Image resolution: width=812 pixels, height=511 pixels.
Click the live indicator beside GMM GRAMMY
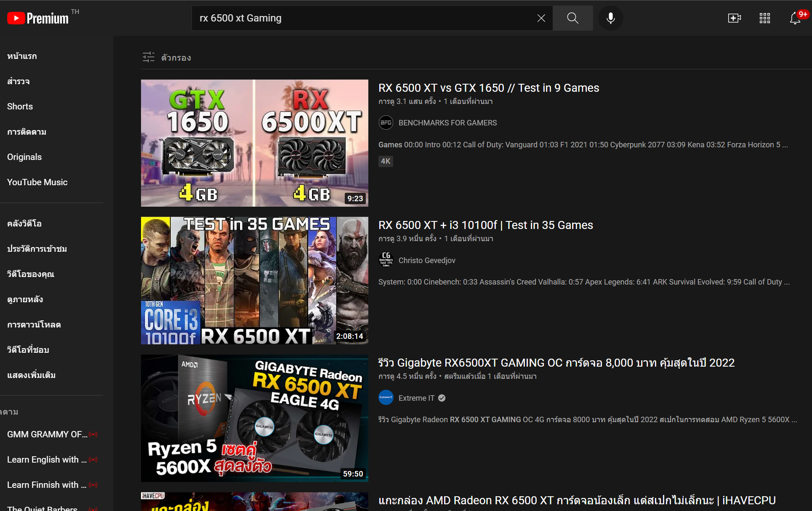point(93,434)
